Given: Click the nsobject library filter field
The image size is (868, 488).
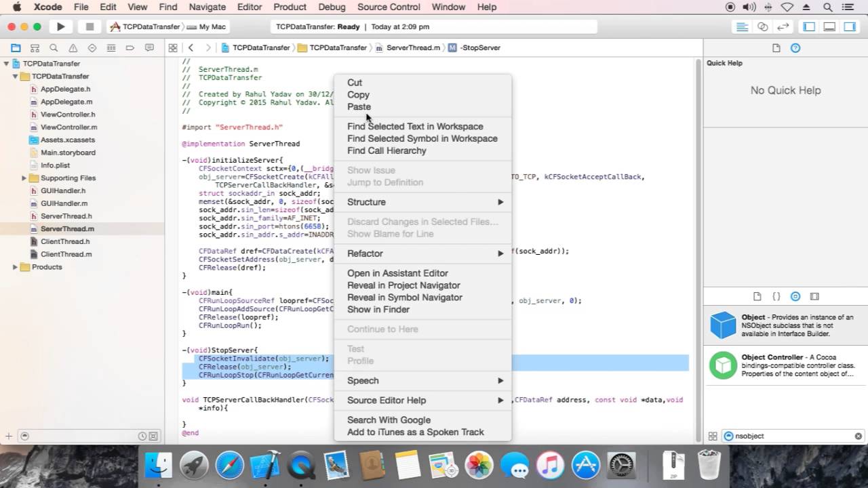Looking at the screenshot, I should 793,436.
